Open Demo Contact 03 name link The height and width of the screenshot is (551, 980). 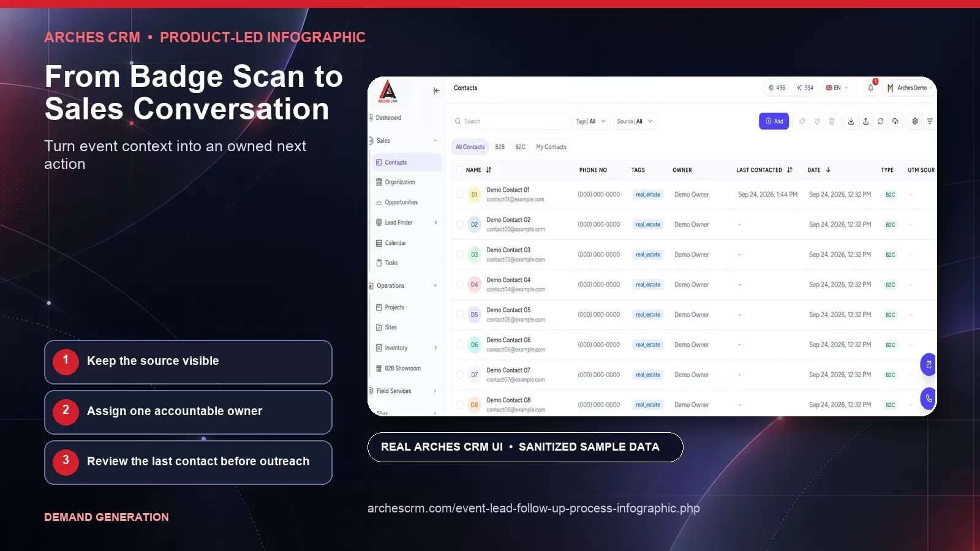(x=508, y=250)
